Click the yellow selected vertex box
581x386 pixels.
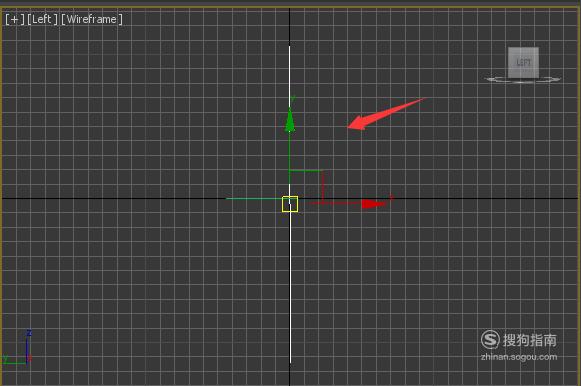click(290, 204)
